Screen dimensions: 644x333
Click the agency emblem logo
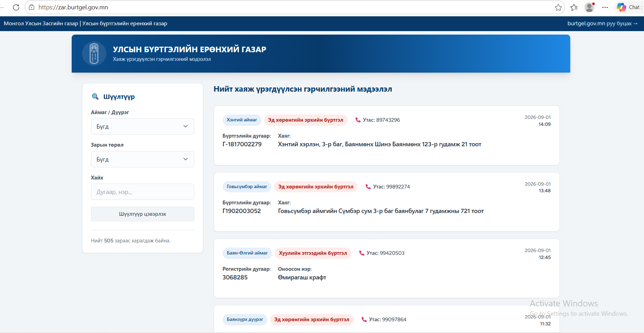94,54
